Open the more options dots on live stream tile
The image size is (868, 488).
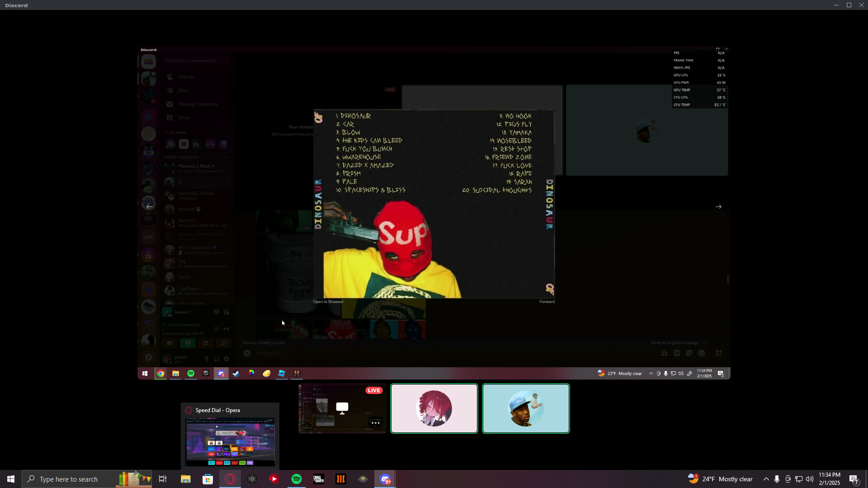(375, 423)
